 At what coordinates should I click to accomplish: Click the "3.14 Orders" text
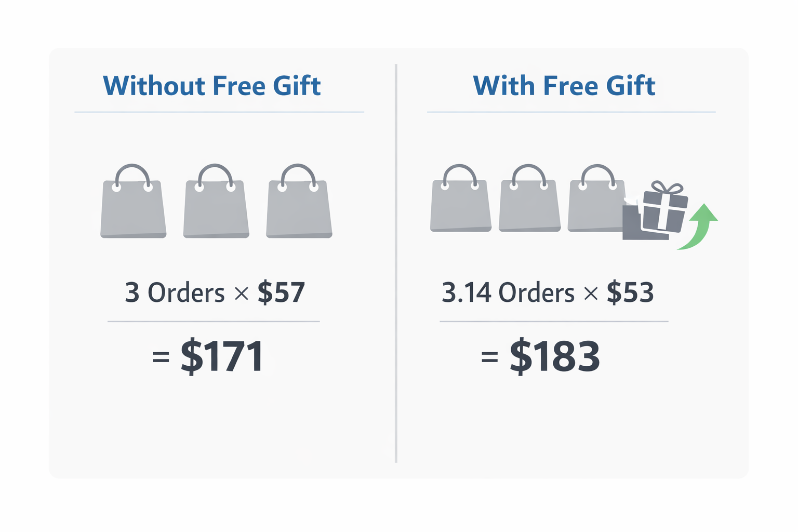[x=508, y=292]
